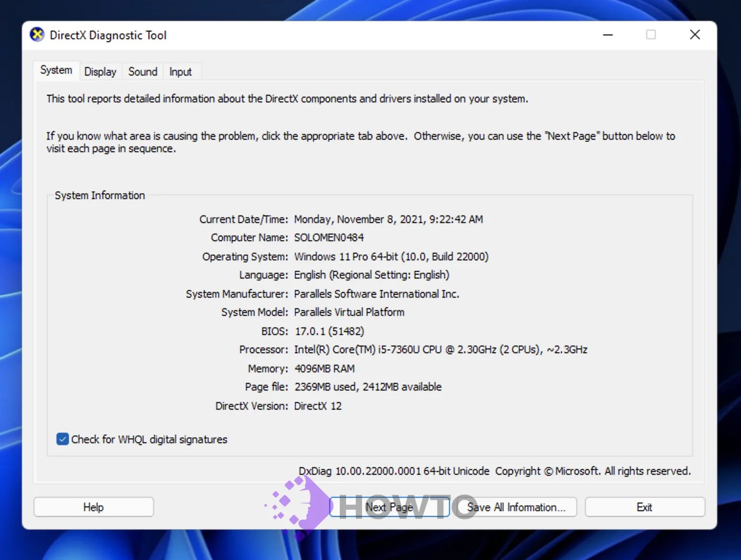Click Windows 11 Pro 64-bit value
This screenshot has height=560, width=741.
[x=391, y=257]
